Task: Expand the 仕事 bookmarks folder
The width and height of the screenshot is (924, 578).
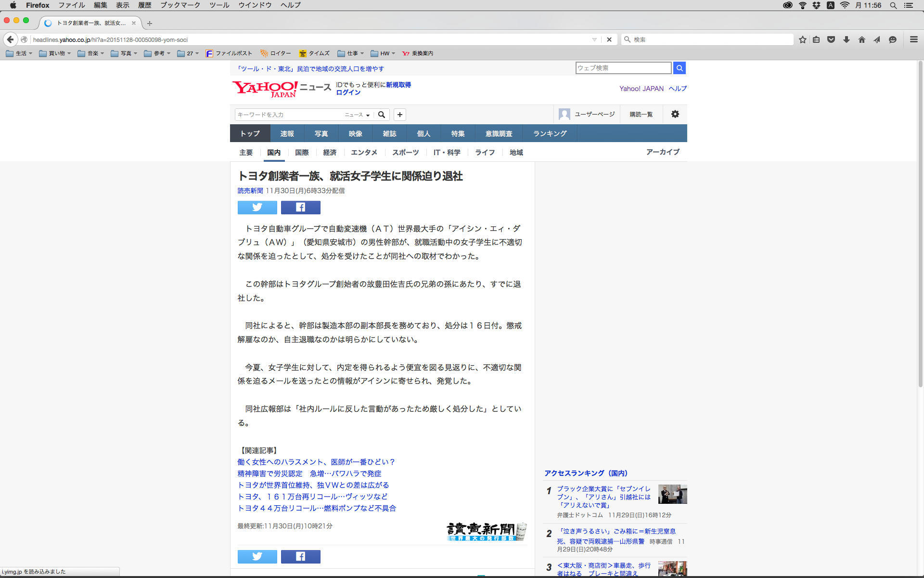Action: (351, 53)
